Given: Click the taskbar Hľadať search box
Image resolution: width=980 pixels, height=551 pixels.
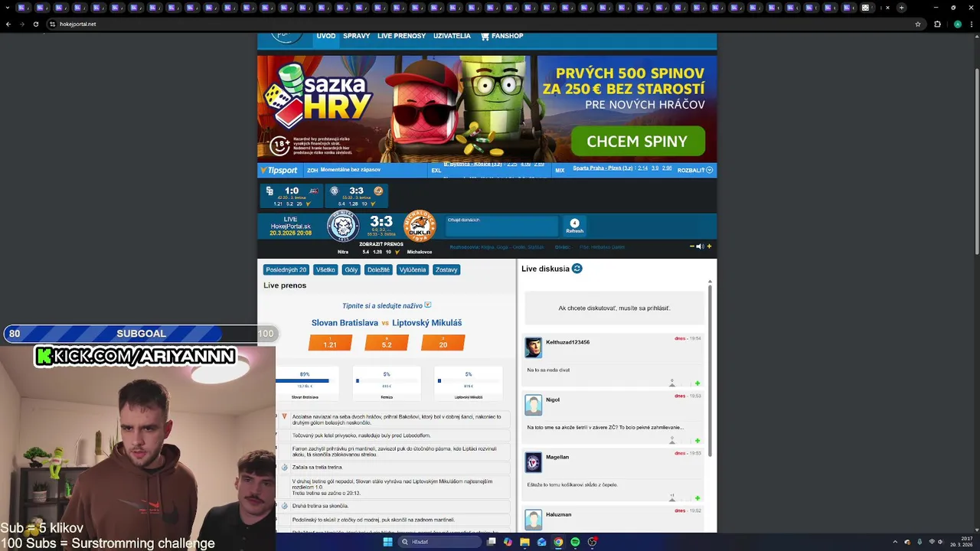Looking at the screenshot, I should click(x=438, y=542).
